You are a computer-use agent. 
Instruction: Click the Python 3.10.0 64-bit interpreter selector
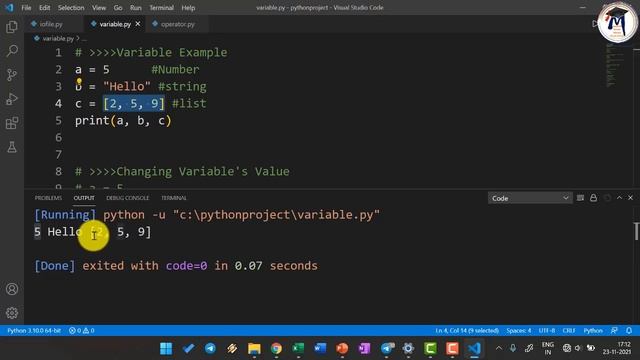[34, 331]
